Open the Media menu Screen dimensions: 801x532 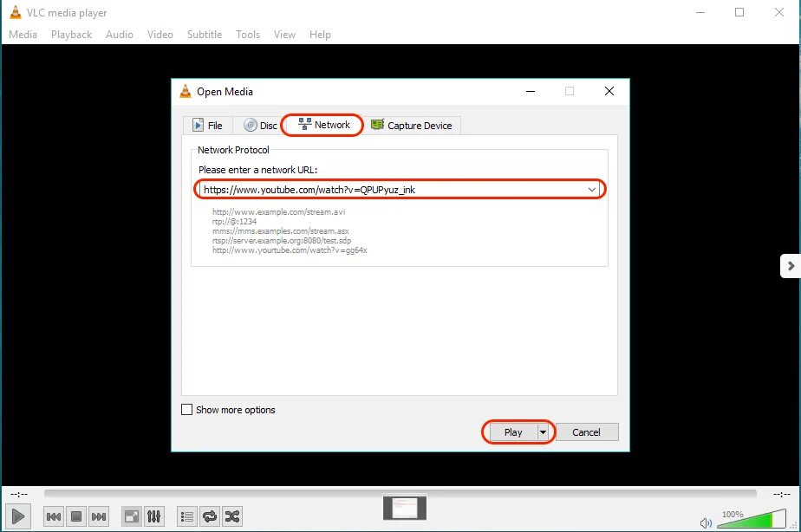point(23,34)
